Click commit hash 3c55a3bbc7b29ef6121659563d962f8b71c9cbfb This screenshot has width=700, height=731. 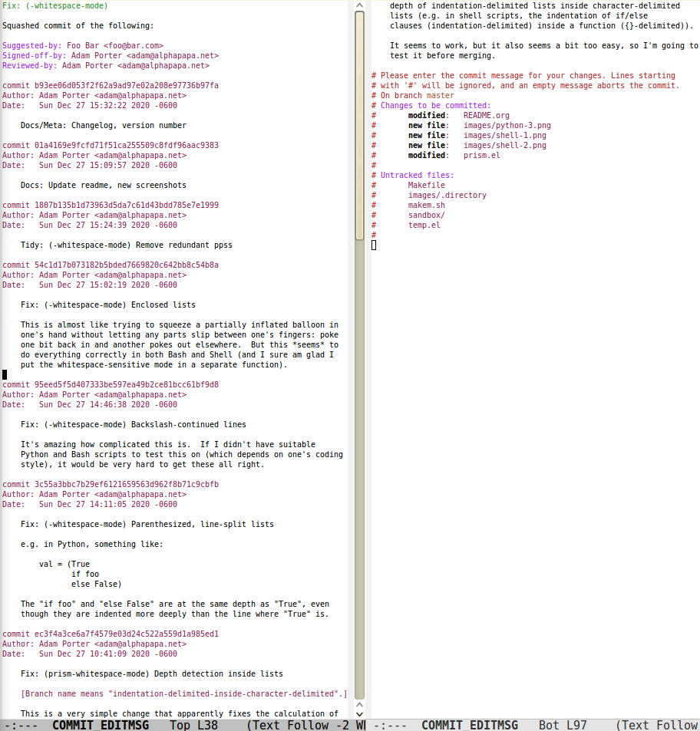click(127, 484)
